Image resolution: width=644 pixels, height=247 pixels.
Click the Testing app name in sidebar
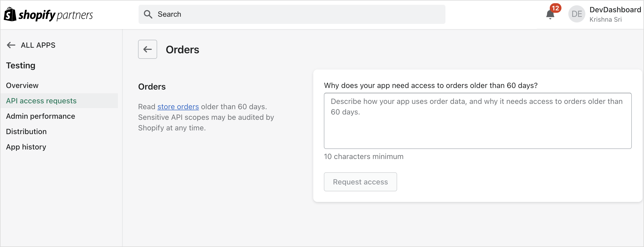tap(21, 65)
